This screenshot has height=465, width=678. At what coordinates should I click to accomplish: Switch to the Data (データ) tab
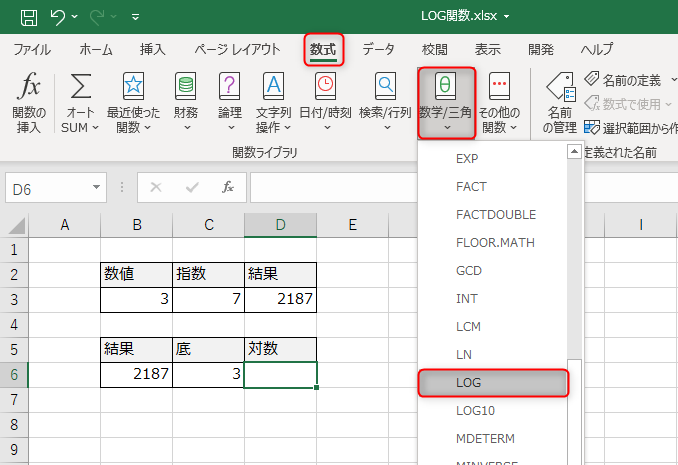(x=378, y=49)
